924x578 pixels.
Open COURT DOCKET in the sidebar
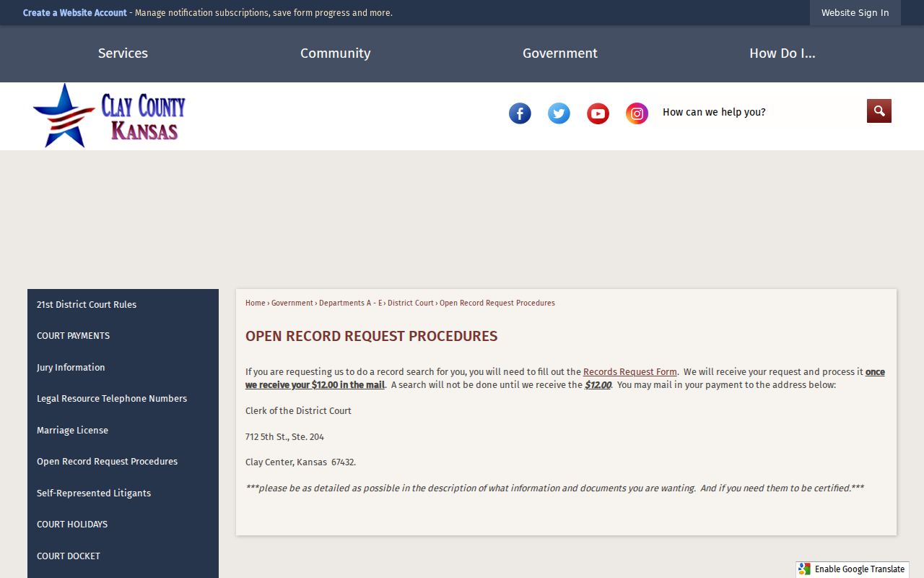123,556
